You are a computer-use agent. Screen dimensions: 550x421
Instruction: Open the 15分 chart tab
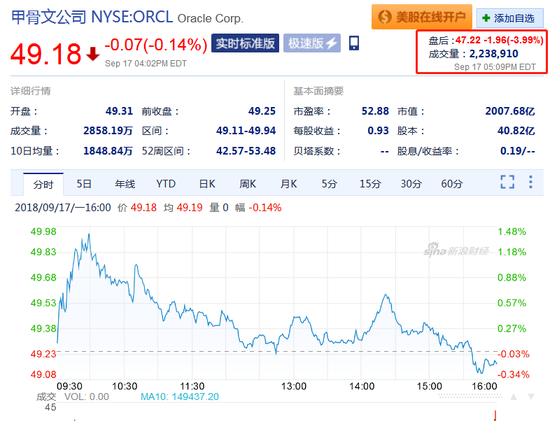[370, 184]
